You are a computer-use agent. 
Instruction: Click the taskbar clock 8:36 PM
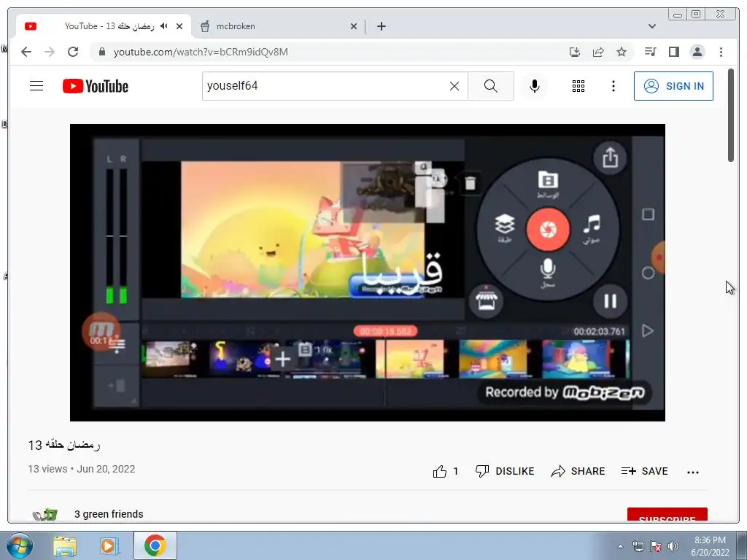710,545
